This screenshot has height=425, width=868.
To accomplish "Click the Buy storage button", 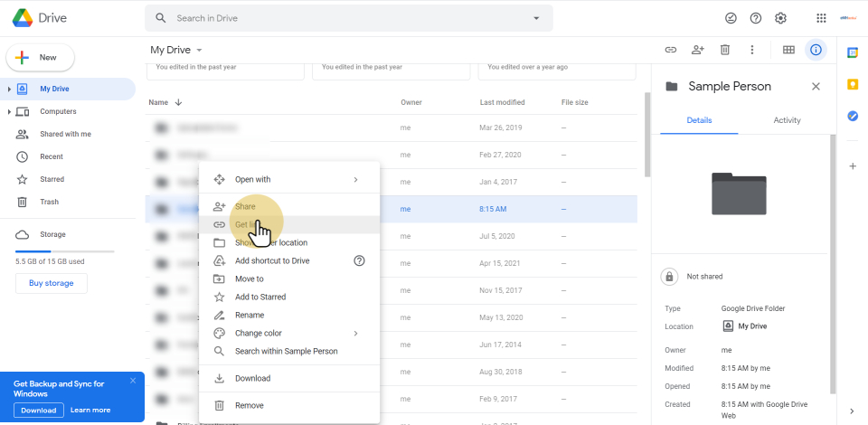I will [52, 283].
